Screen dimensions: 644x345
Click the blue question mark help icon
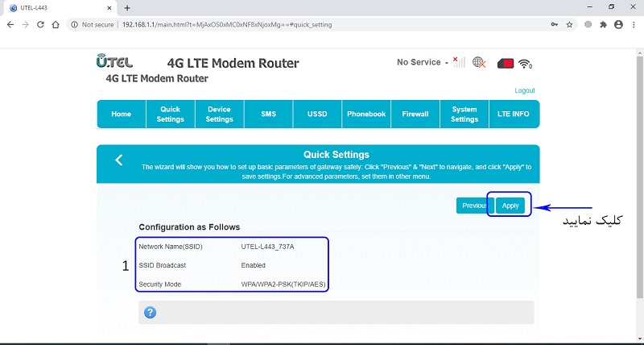tap(150, 312)
